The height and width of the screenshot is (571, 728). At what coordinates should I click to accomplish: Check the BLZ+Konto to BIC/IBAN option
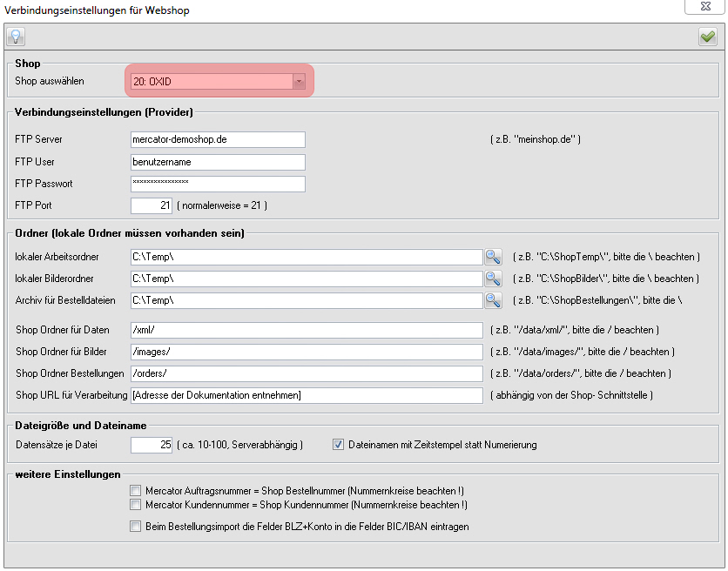(135, 526)
